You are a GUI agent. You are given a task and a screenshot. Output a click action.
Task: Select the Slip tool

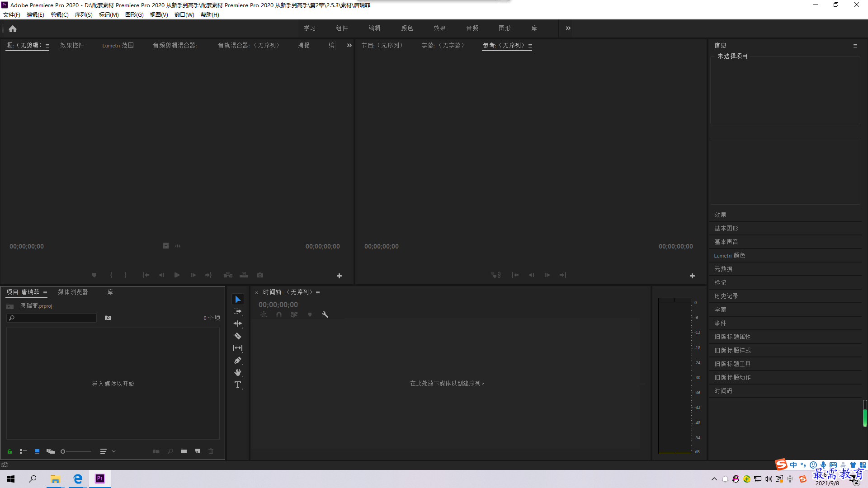click(238, 348)
